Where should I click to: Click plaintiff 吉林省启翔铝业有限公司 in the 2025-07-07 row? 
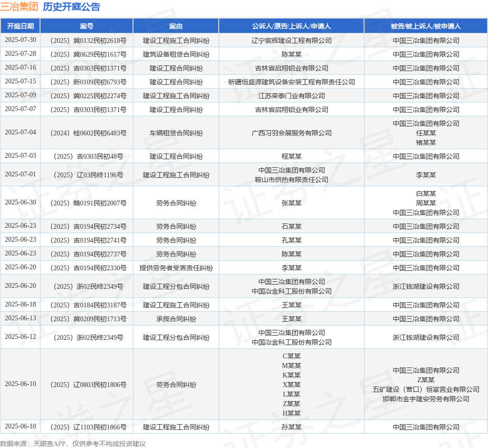click(292, 110)
